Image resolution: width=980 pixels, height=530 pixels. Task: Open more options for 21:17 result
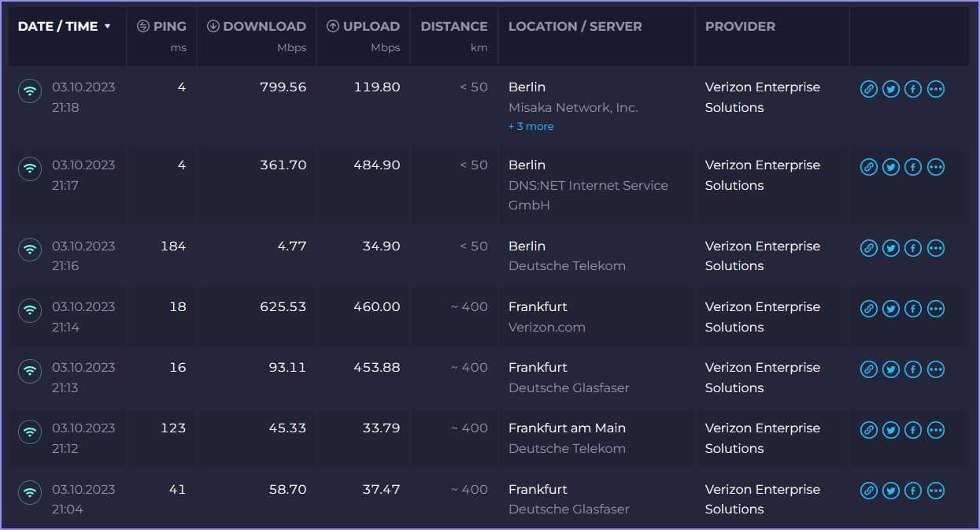tap(936, 167)
